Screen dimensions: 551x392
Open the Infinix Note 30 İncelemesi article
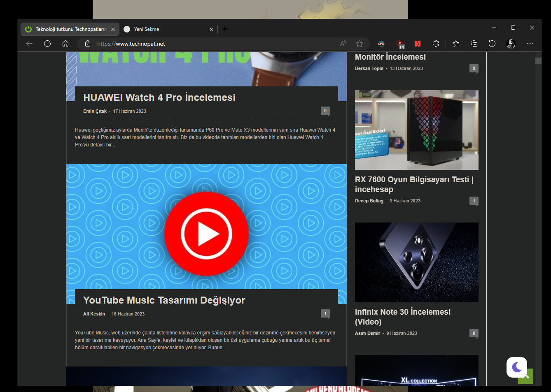[403, 317]
